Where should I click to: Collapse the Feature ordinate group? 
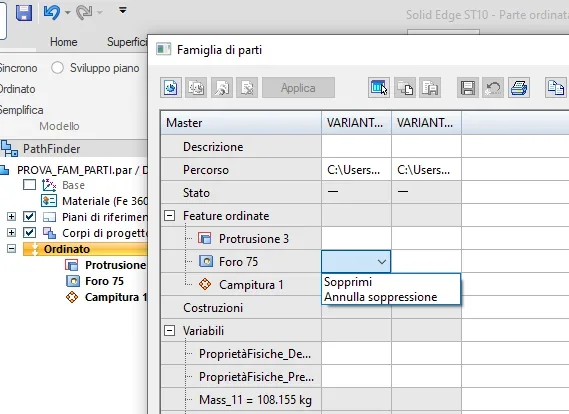click(x=169, y=216)
